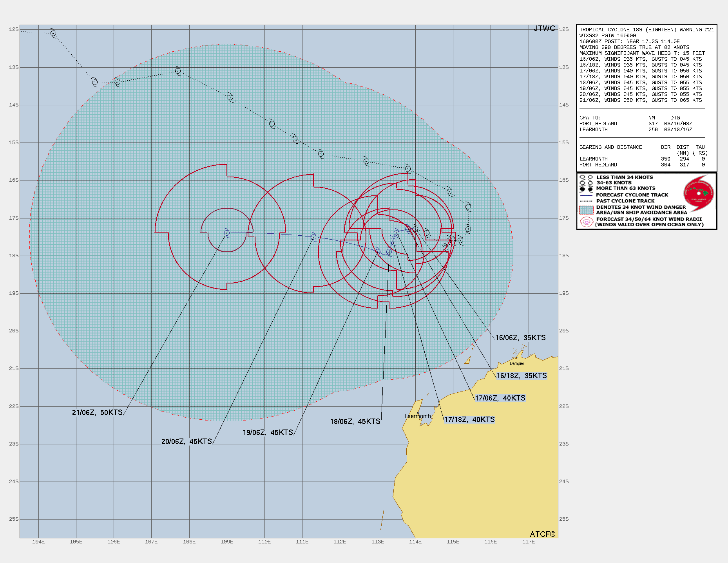Click the blue forecast cyclone track legend line

[586, 195]
